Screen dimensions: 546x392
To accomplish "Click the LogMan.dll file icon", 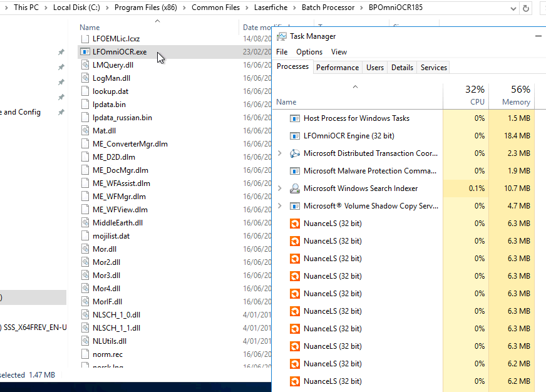I will pyautogui.click(x=85, y=78).
